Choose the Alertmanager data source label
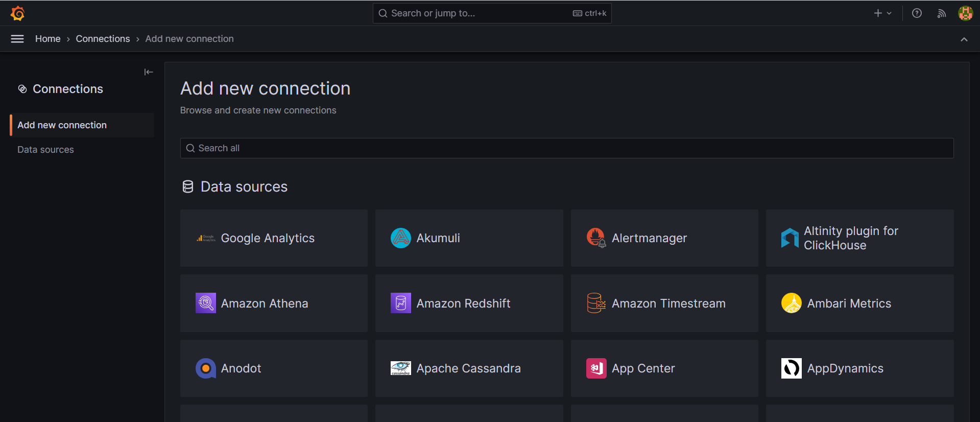980x422 pixels. 649,238
